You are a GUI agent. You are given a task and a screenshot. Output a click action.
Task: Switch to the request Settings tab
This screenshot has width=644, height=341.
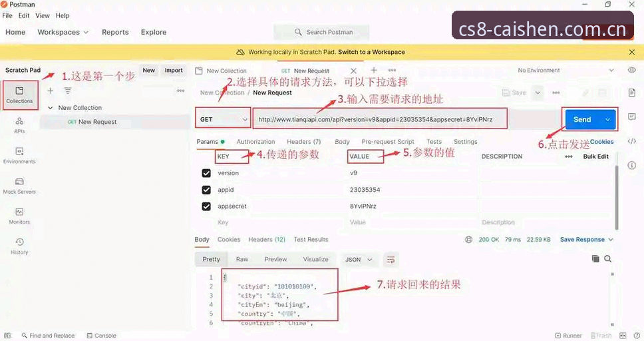(x=465, y=141)
